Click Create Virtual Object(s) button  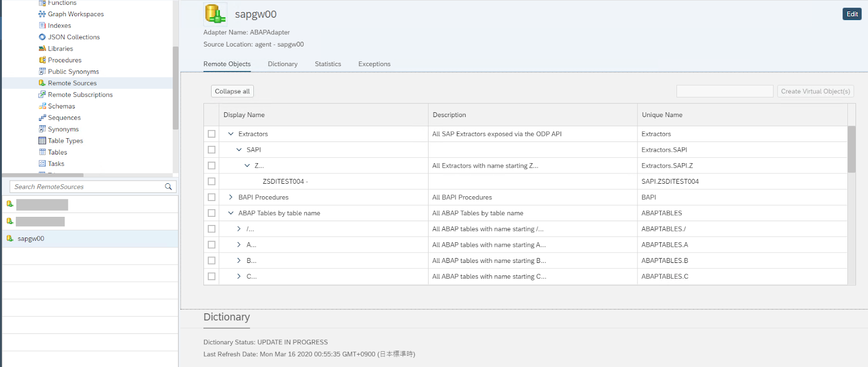point(815,91)
